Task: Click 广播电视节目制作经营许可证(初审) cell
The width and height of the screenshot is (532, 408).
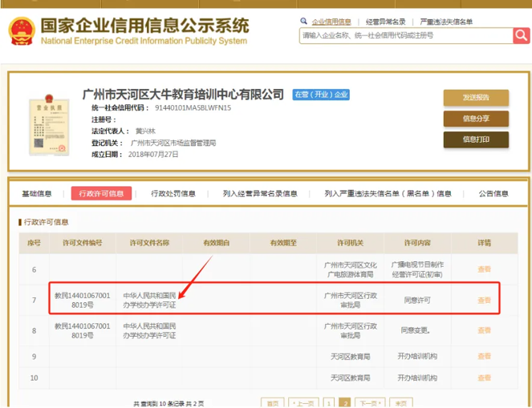Action: click(x=417, y=269)
